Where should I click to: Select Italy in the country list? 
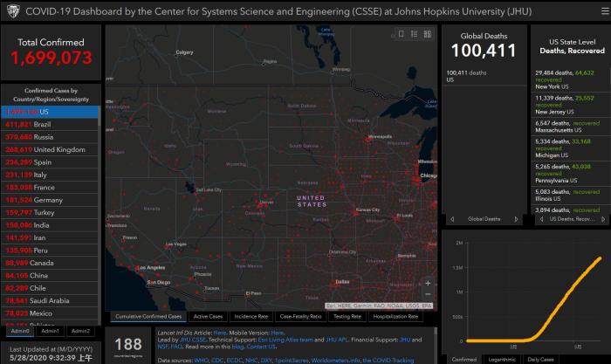(x=50, y=175)
